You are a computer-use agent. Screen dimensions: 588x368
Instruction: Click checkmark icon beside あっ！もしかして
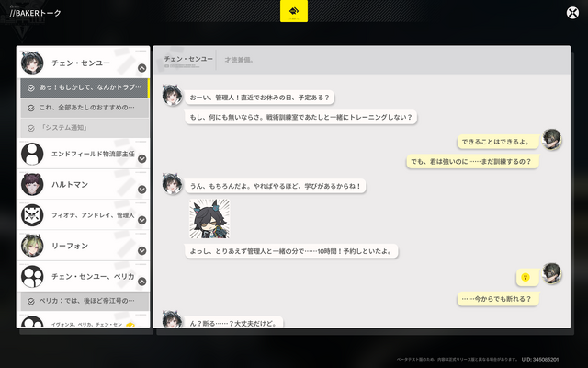[x=31, y=88]
